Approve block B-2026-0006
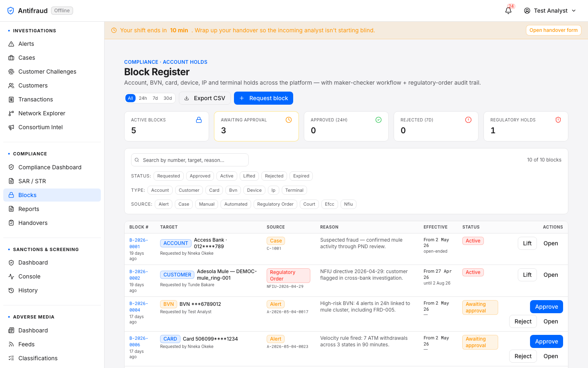 [546, 341]
